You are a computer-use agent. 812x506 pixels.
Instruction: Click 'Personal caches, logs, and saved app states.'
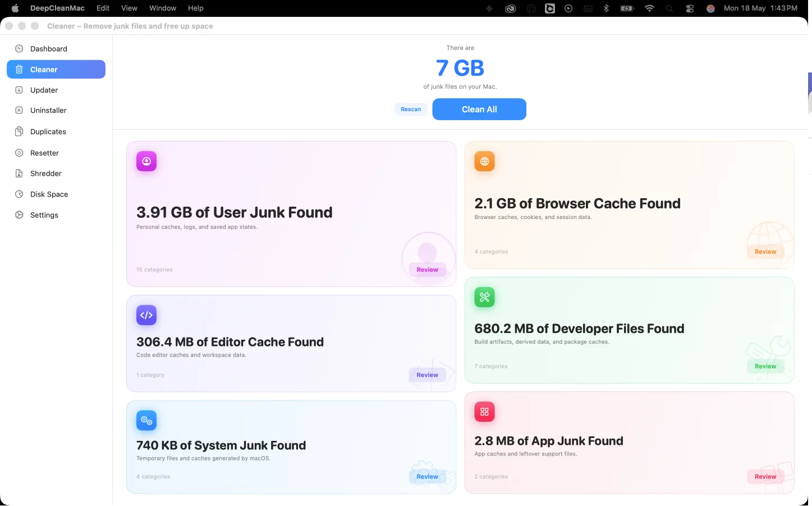click(197, 227)
